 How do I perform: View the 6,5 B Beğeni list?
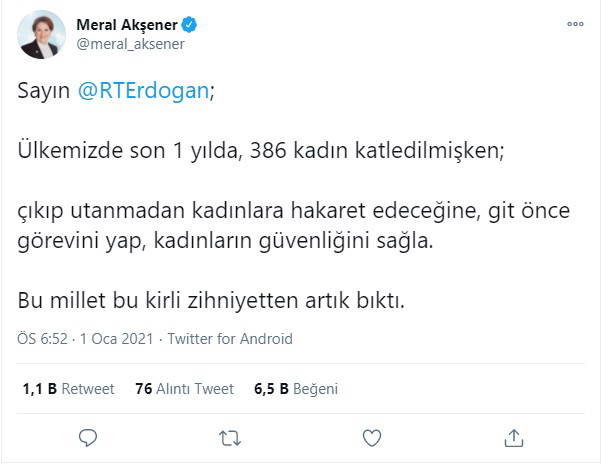tap(296, 388)
